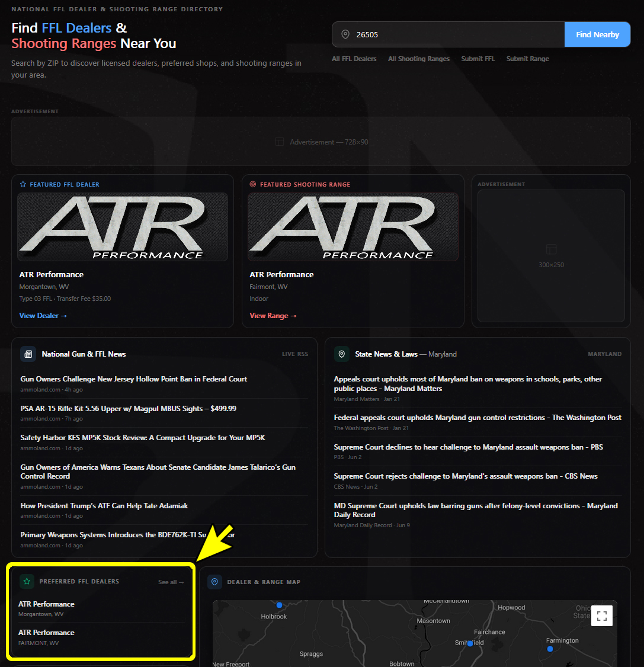Open the All FFL Dealers menu link
644x667 pixels.
click(354, 59)
